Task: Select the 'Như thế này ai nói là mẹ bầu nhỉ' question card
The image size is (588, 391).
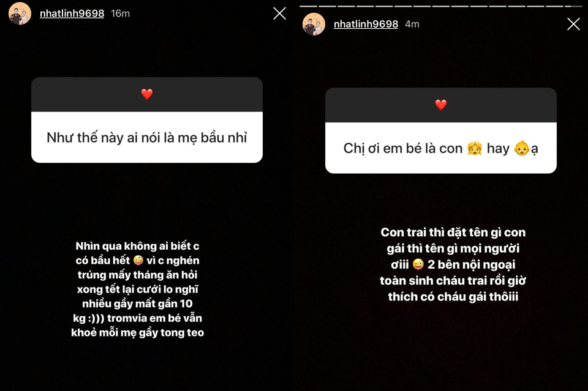Action: coord(147,120)
